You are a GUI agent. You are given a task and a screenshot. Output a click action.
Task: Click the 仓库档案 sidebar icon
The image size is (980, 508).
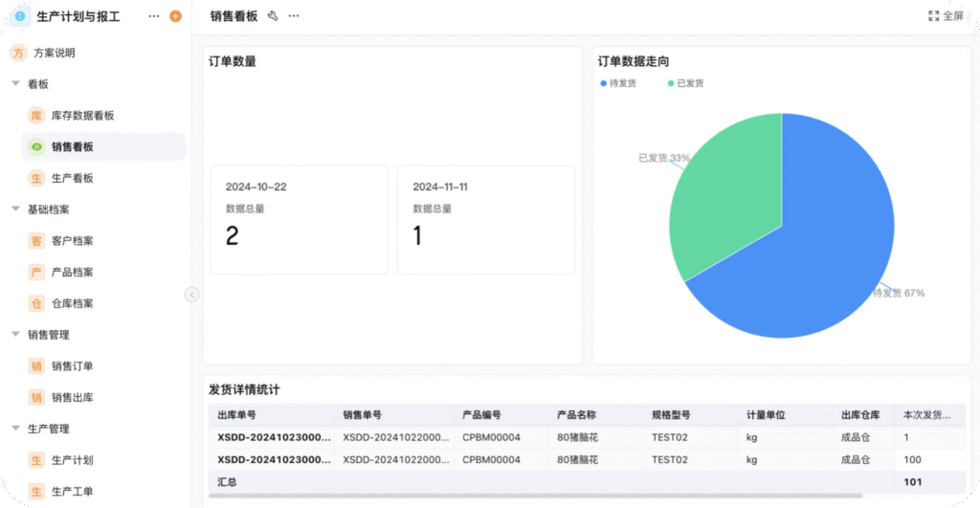pyautogui.click(x=36, y=303)
